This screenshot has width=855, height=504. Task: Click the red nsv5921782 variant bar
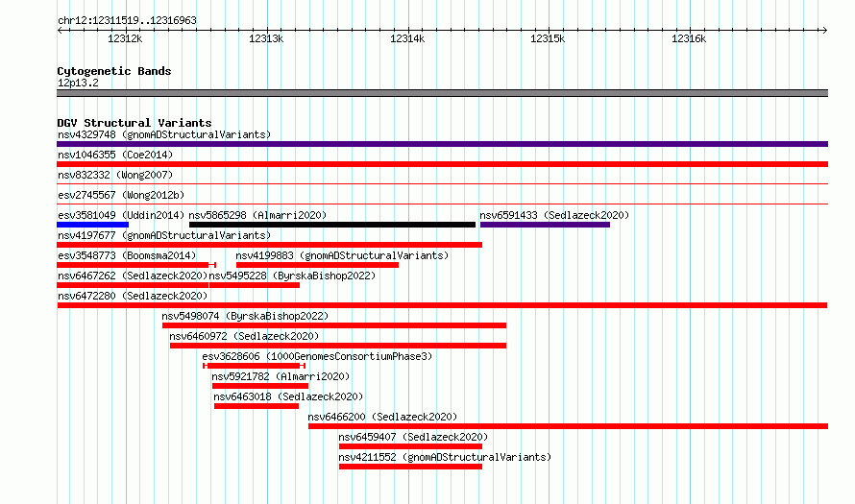coord(260,386)
